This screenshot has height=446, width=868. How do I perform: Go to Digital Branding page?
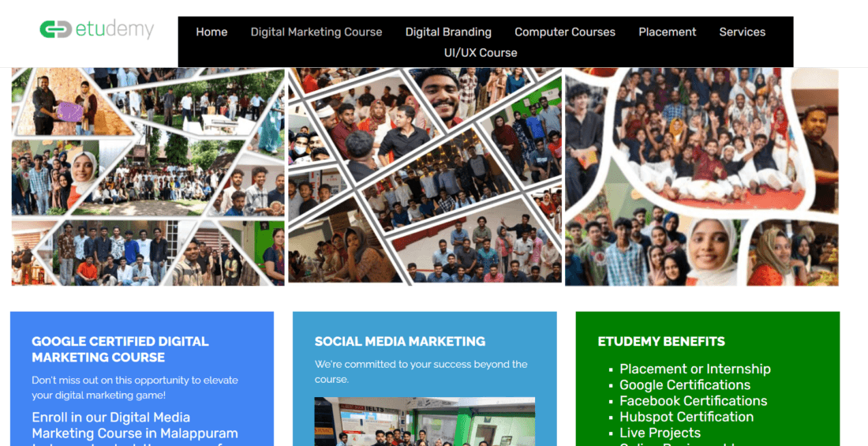tap(448, 32)
